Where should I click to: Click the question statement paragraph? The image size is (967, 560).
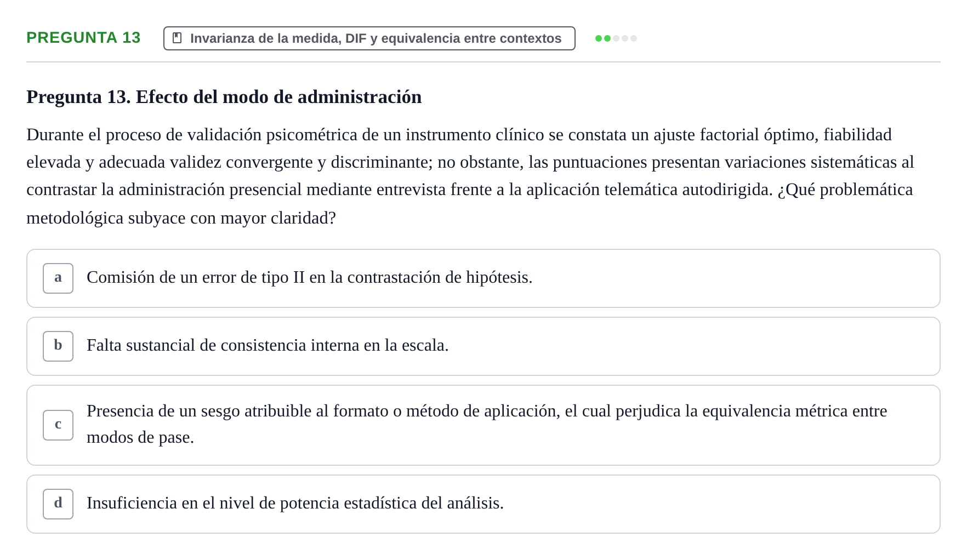tap(470, 176)
